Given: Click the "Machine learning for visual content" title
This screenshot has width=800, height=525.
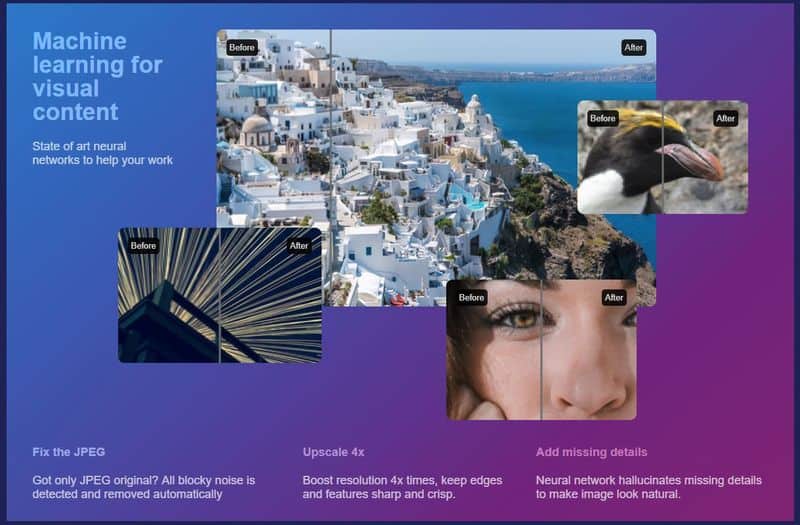Looking at the screenshot, I should 96,76.
